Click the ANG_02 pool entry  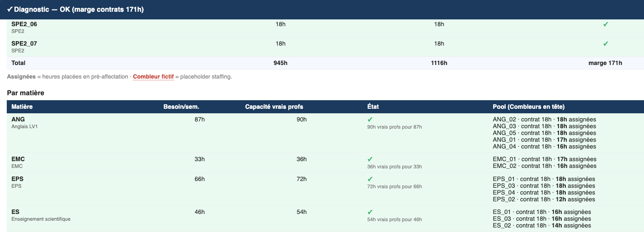(544, 120)
